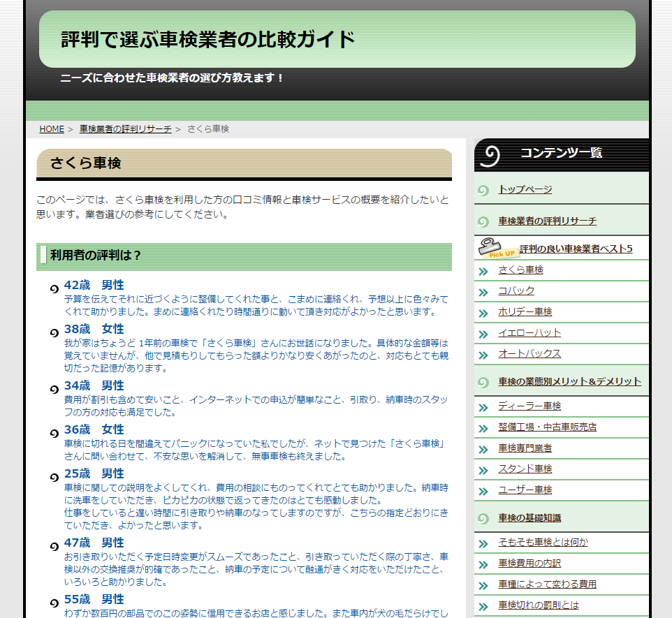
Task: Select 車検業者の評判リサーチ in the sidebar menu
Action: [x=547, y=221]
